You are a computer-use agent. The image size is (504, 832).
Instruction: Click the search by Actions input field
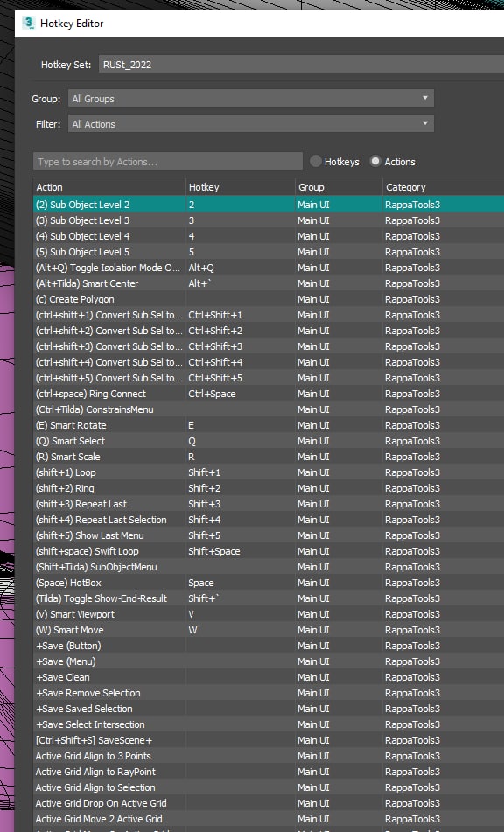168,162
